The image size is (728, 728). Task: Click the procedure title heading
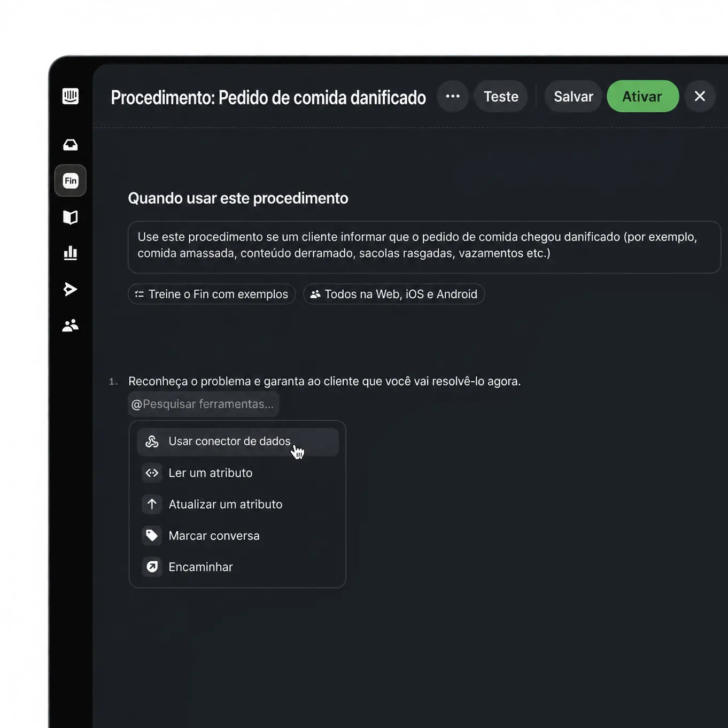268,98
